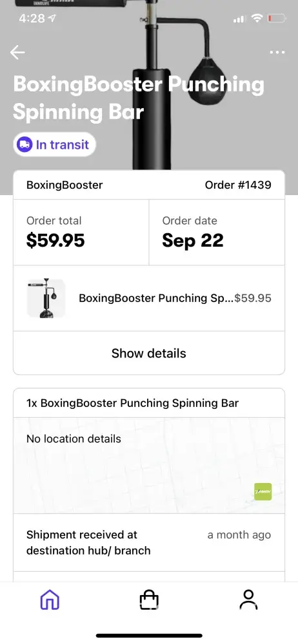The width and height of the screenshot is (298, 644).
Task: Open the Shipment received at destination hub entry
Action: 149,542
